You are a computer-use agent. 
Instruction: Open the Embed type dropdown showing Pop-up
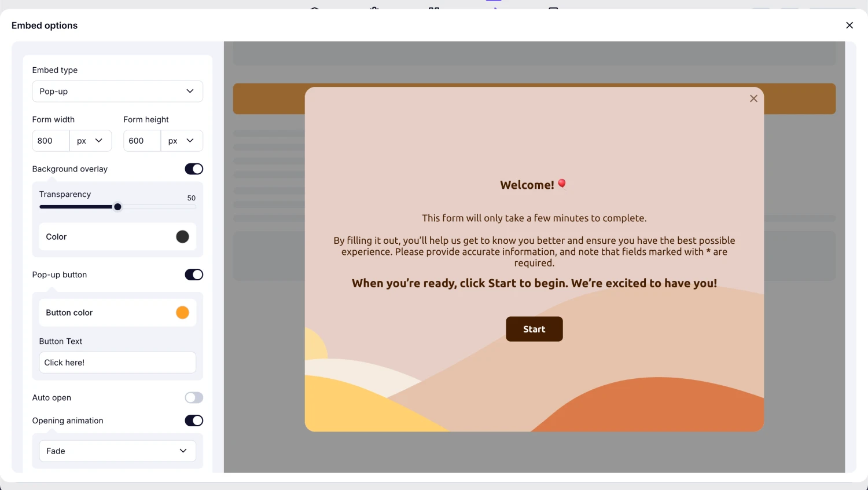(x=117, y=91)
